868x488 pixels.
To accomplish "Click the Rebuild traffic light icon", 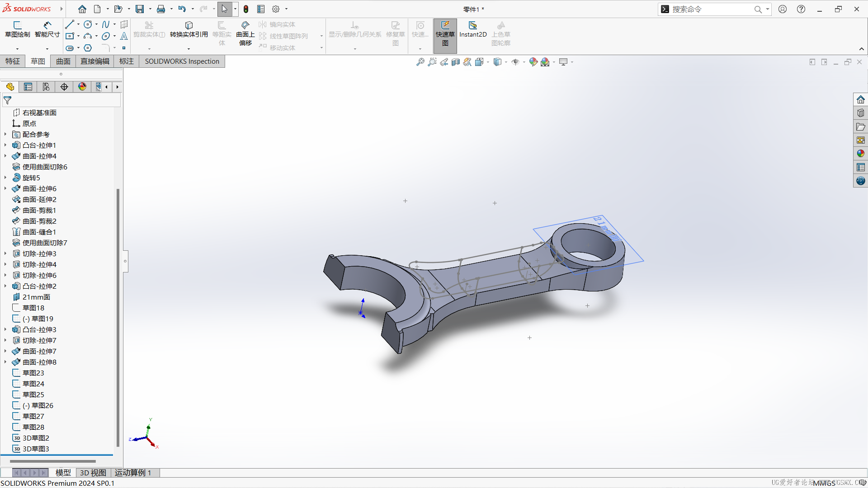I will (246, 9).
